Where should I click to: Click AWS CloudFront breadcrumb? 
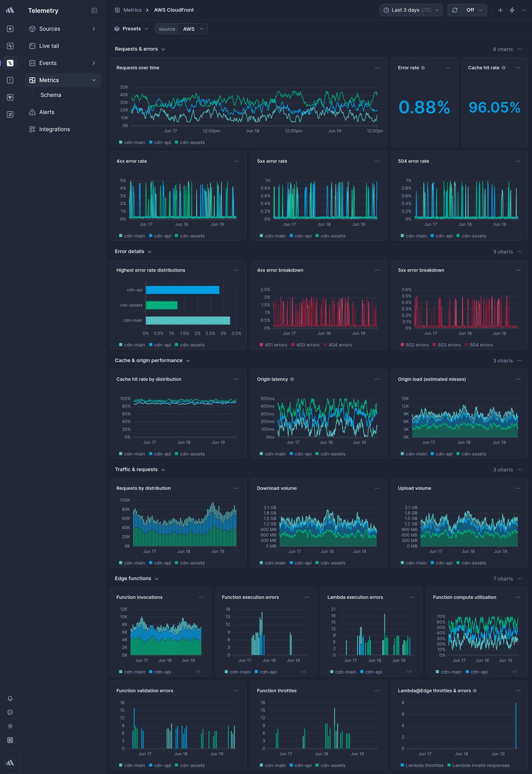pyautogui.click(x=174, y=10)
